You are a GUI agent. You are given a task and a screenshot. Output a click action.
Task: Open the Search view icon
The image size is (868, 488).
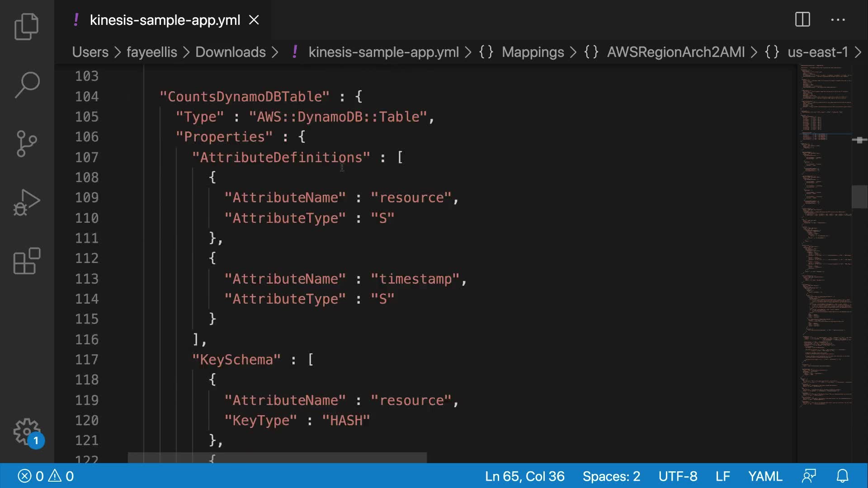[27, 84]
